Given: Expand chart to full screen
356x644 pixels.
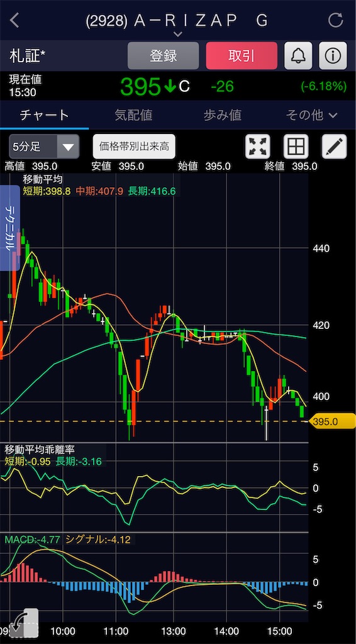Looking at the screenshot, I should pos(258,146).
